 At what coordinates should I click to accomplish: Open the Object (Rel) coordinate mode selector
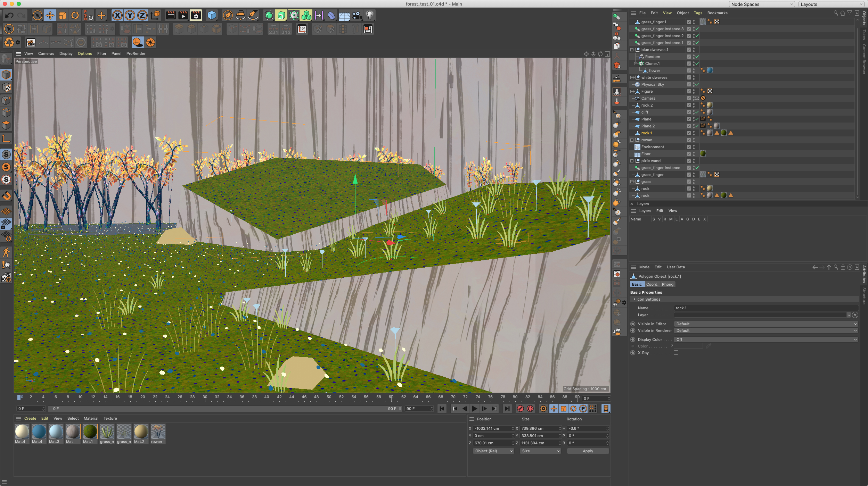tap(493, 451)
